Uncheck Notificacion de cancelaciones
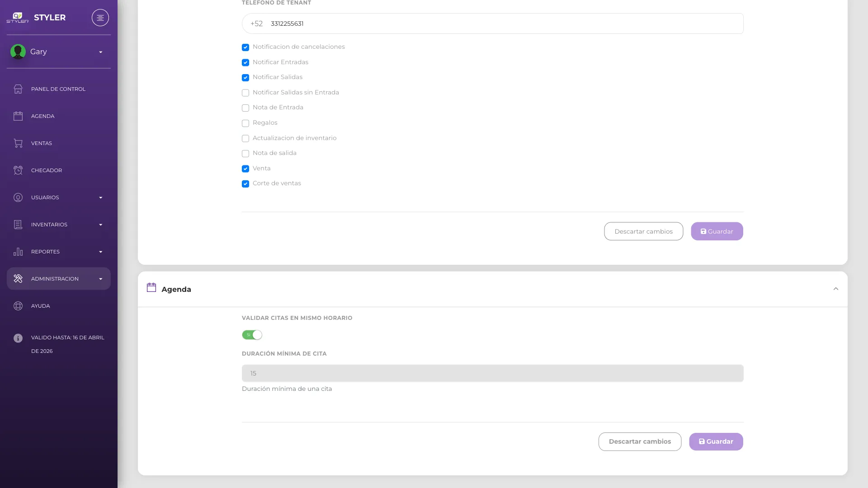 click(x=245, y=47)
